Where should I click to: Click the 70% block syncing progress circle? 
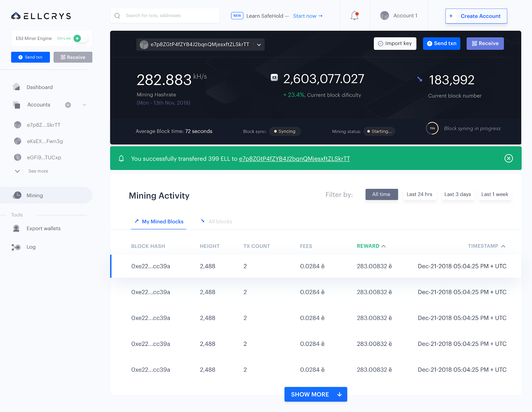click(432, 128)
